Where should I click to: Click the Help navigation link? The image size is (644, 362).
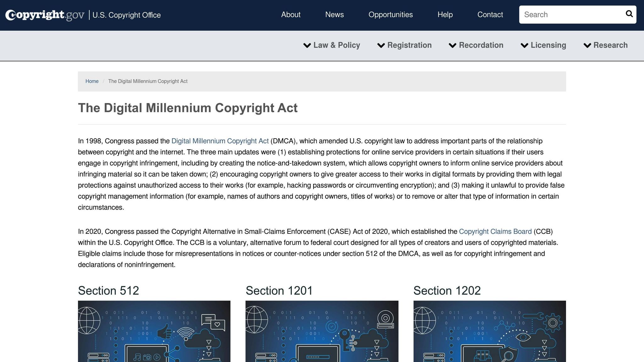(x=445, y=15)
